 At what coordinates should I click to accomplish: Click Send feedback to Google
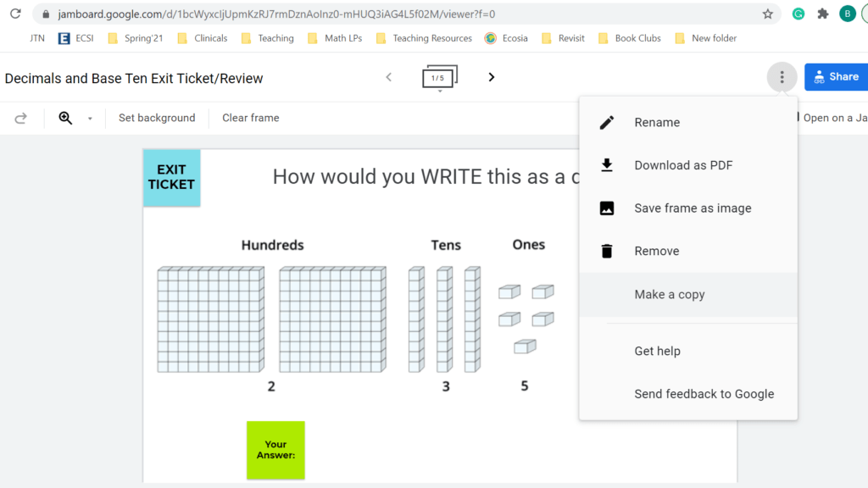click(x=704, y=394)
